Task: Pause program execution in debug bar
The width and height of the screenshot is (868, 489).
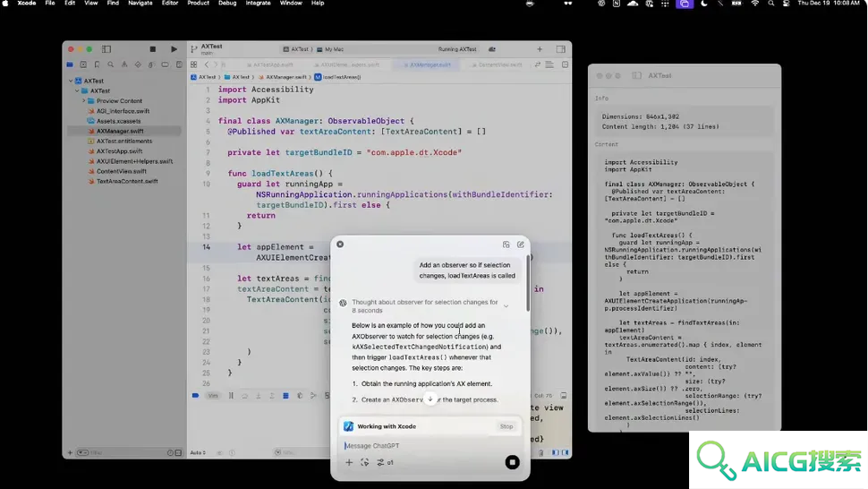Action: click(231, 396)
